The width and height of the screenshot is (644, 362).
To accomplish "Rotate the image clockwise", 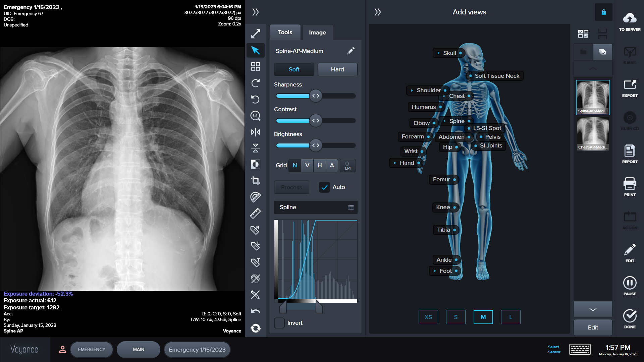I will point(256,83).
